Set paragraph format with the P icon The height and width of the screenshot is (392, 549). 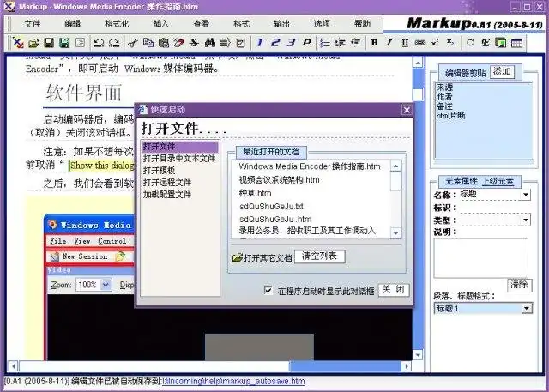[307, 43]
